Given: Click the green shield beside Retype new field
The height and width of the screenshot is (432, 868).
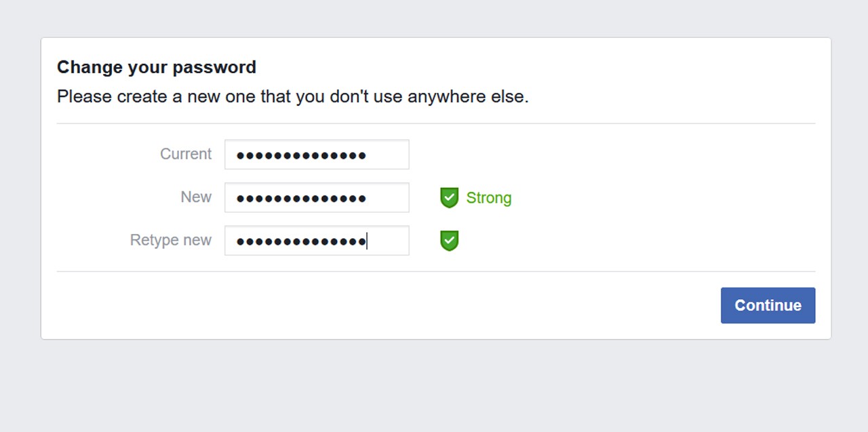Looking at the screenshot, I should [x=449, y=241].
